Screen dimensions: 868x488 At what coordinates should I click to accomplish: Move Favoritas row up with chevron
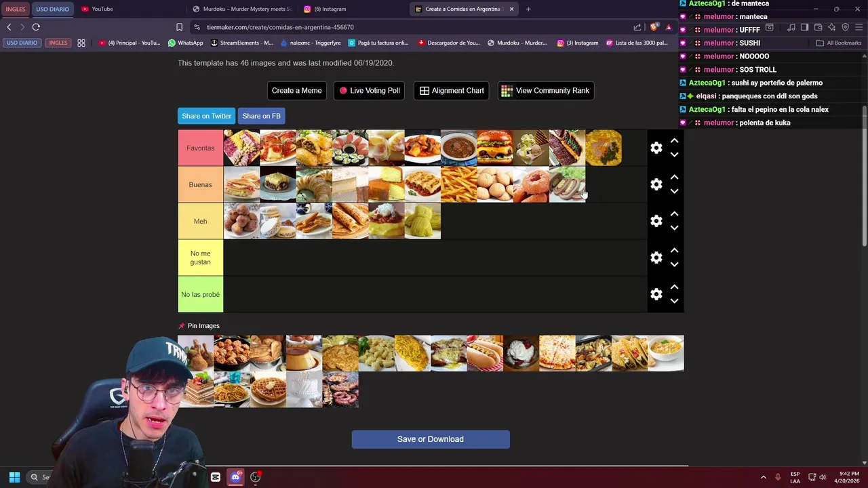click(674, 141)
